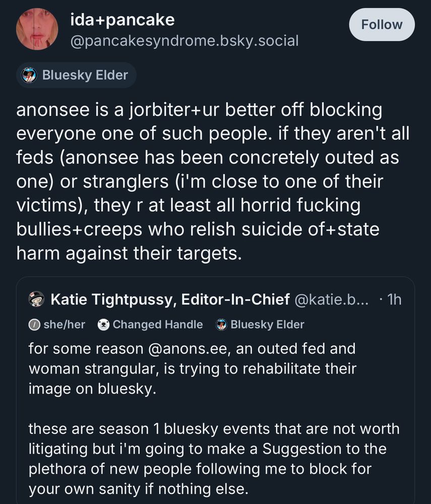
Task: Open the Bluesky Elder badge details
Action: [x=76, y=75]
